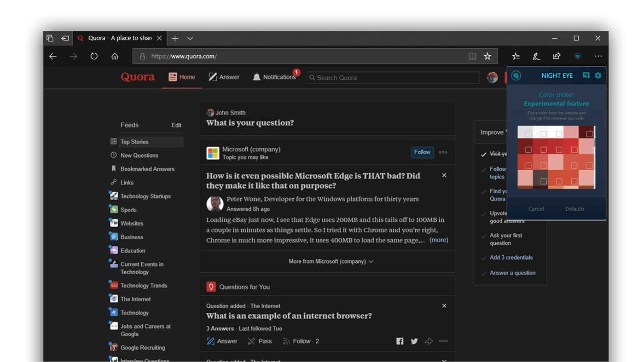Screen dimensions: 644x362
Task: Select Top Stories feed
Action: (x=134, y=142)
